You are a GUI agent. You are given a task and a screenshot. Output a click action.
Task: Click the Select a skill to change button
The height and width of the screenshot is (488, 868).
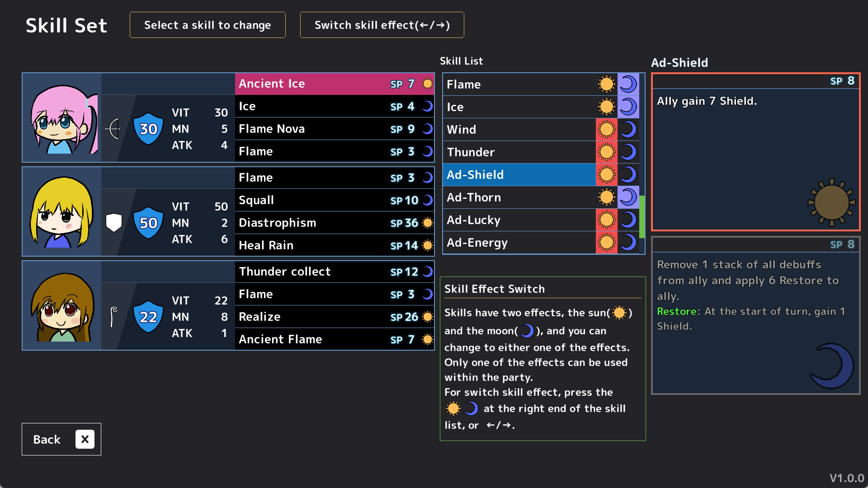(x=207, y=25)
